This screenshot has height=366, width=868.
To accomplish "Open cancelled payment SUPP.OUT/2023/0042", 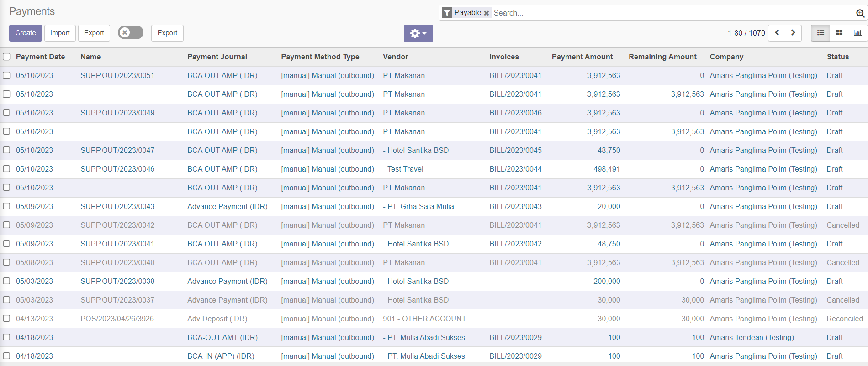I will tap(117, 225).
